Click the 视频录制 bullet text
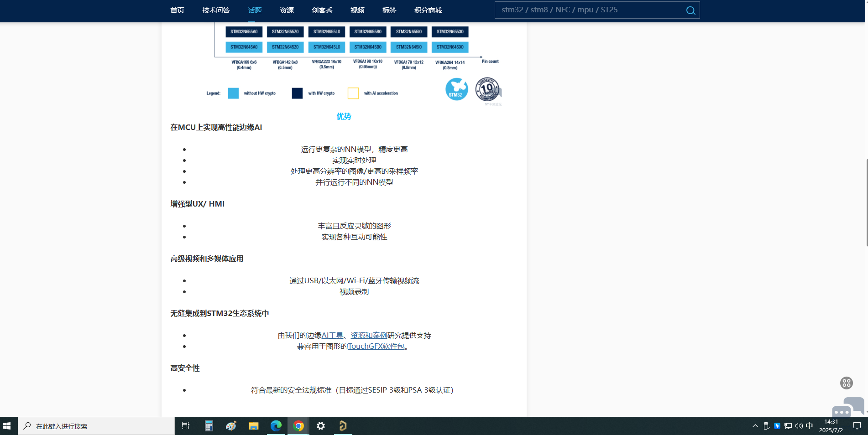 354,291
